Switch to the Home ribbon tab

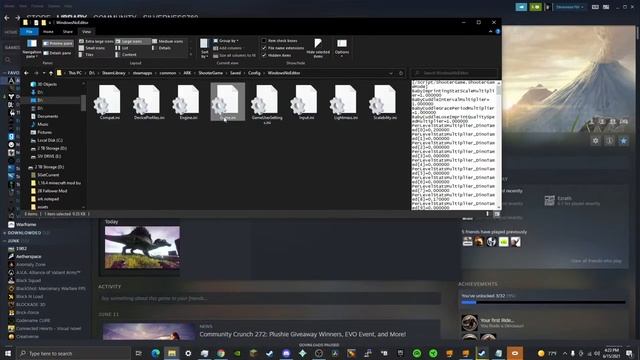(48, 31)
